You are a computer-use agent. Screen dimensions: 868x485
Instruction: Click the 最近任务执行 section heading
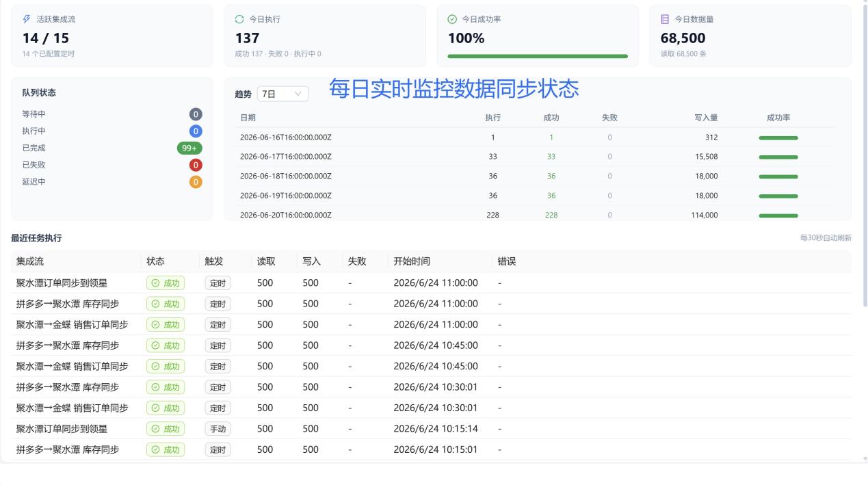click(x=36, y=238)
